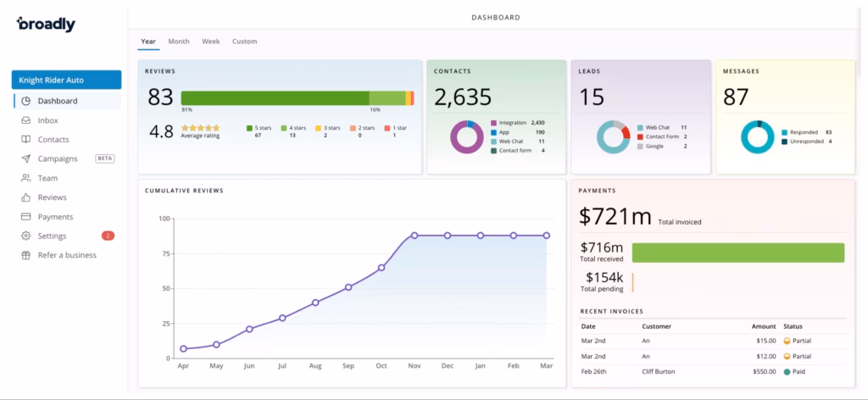Screen dimensions: 868x400
Task: Select the Campaigns paper plane icon
Action: [25, 158]
